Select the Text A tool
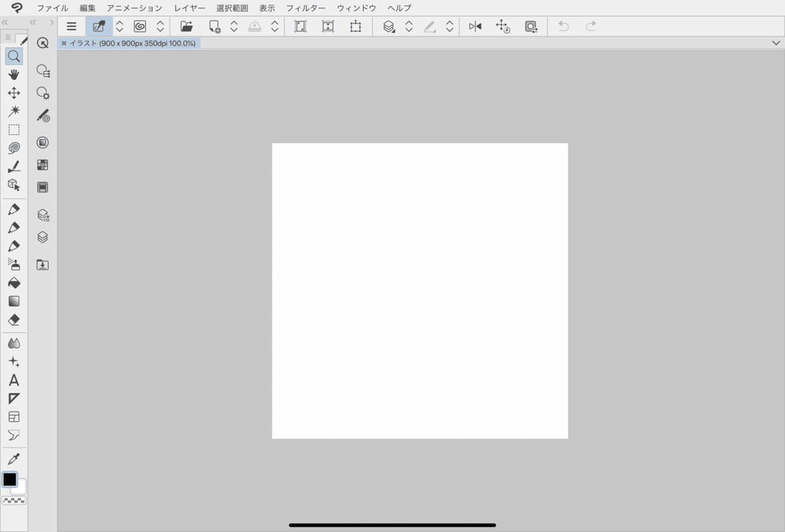The width and height of the screenshot is (785, 532). point(14,380)
